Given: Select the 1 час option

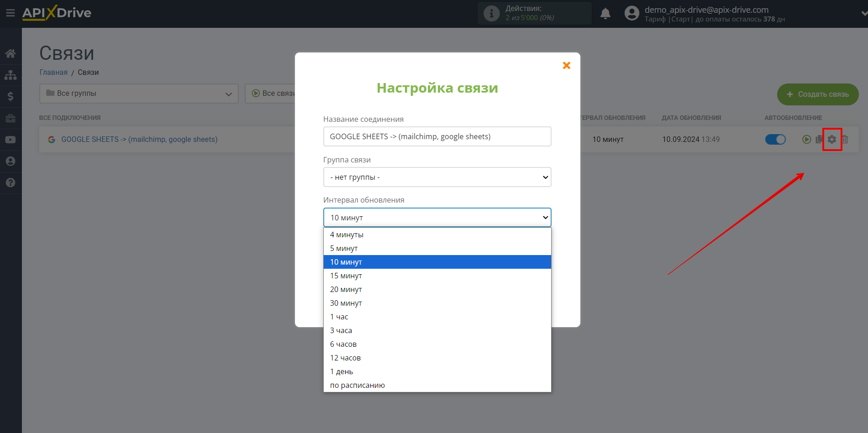Looking at the screenshot, I should (437, 317).
